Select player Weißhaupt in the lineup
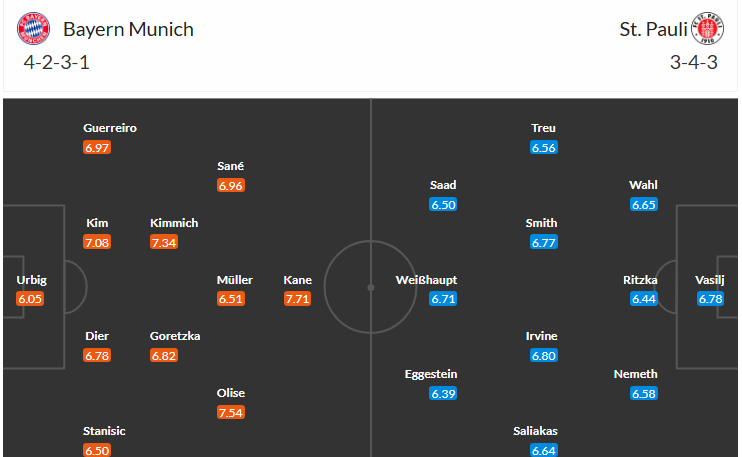This screenshot has height=457, width=742. click(x=426, y=280)
